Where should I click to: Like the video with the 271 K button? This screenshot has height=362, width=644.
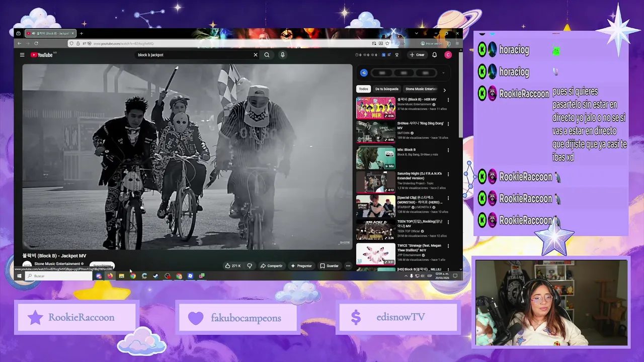click(x=233, y=265)
